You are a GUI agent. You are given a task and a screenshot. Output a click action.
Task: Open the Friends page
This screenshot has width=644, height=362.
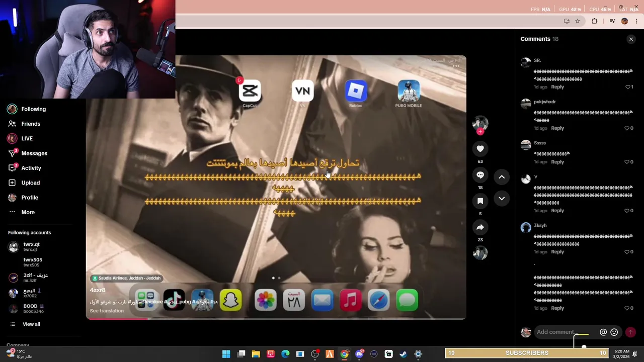(25, 124)
